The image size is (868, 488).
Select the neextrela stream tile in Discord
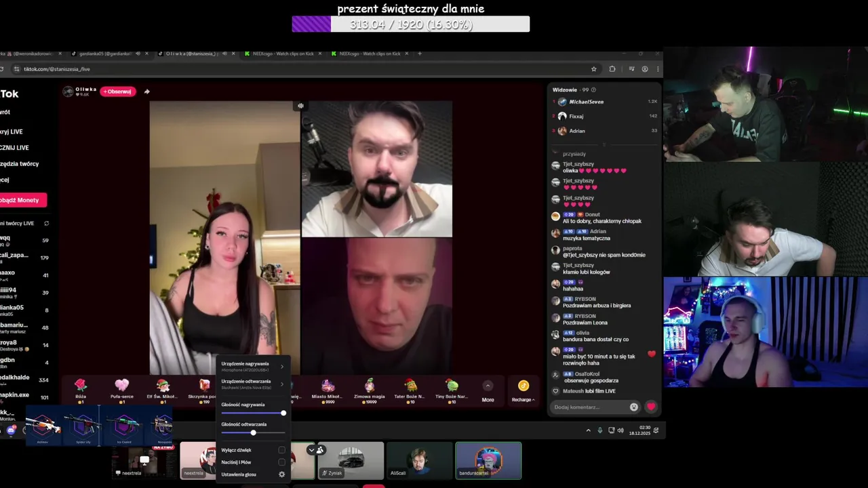144,461
